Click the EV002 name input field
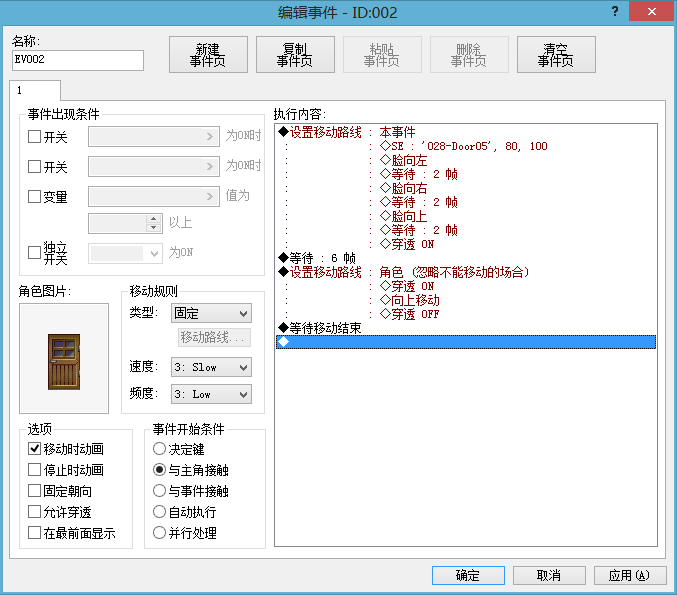Viewport: 677px width, 595px height. pos(78,60)
